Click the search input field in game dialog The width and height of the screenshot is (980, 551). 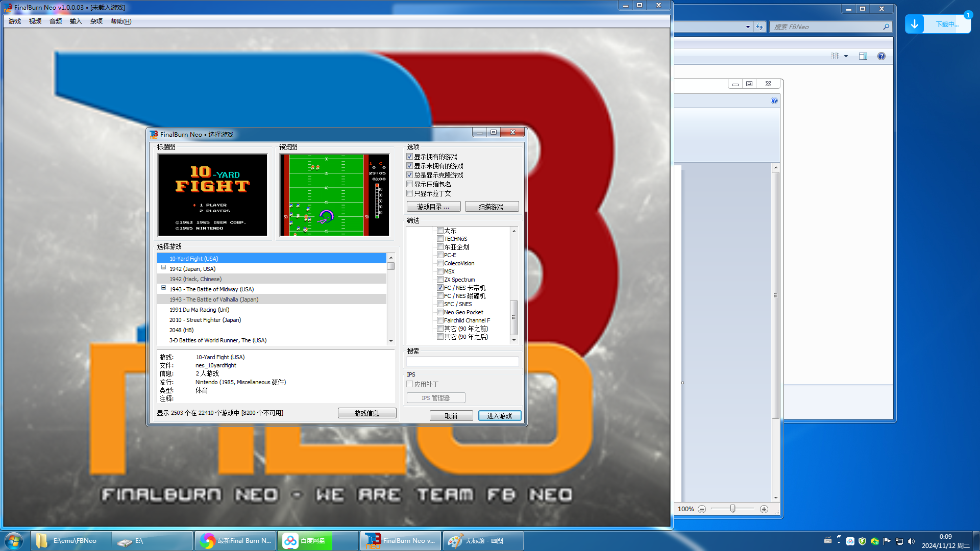pos(462,362)
